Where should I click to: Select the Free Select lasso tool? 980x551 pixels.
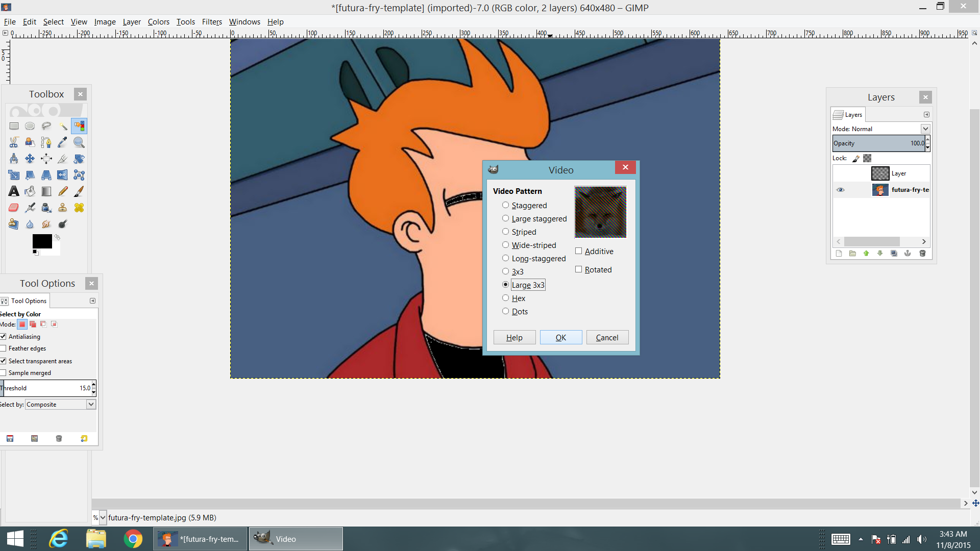pos(46,126)
